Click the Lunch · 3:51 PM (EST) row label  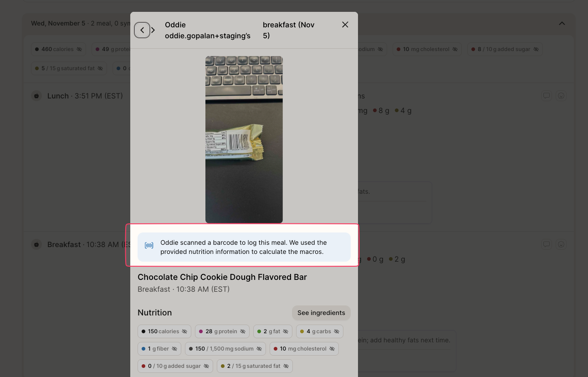tap(85, 96)
